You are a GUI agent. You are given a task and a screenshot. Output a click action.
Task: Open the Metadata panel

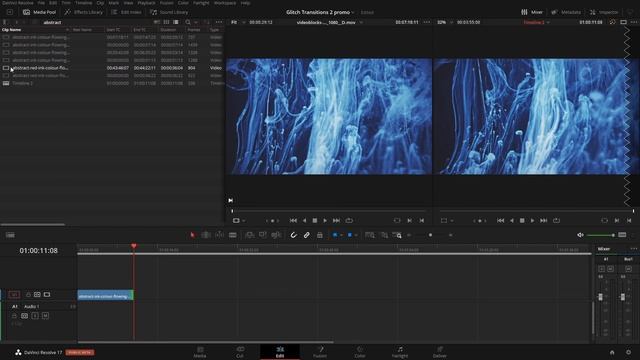tap(566, 12)
